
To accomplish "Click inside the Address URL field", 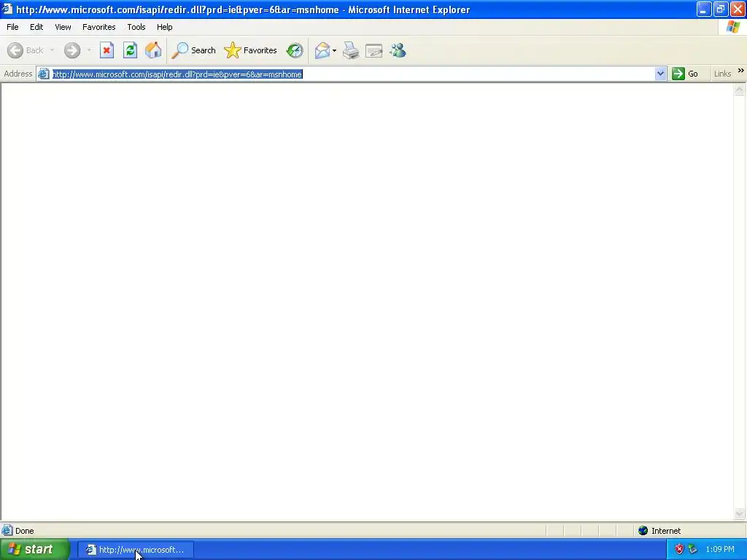I will 352,74.
